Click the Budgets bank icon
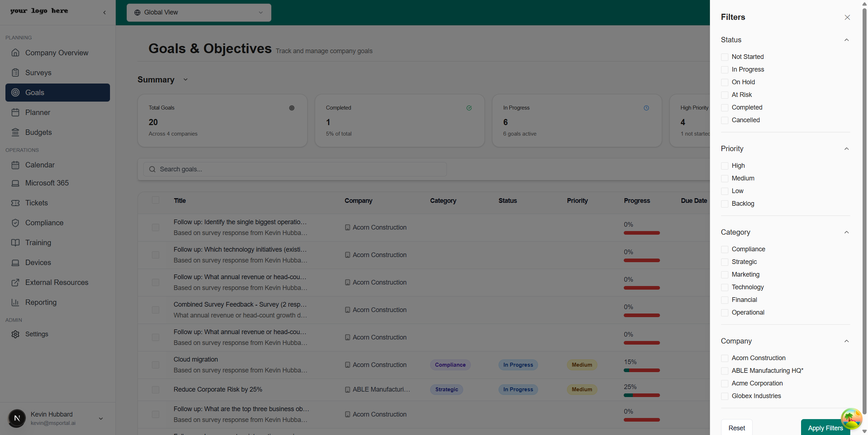868x435 pixels. coord(15,132)
